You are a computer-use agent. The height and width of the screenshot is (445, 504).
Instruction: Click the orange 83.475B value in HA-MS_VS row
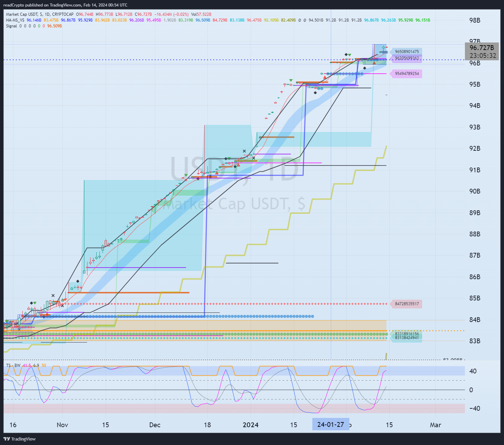(51, 20)
